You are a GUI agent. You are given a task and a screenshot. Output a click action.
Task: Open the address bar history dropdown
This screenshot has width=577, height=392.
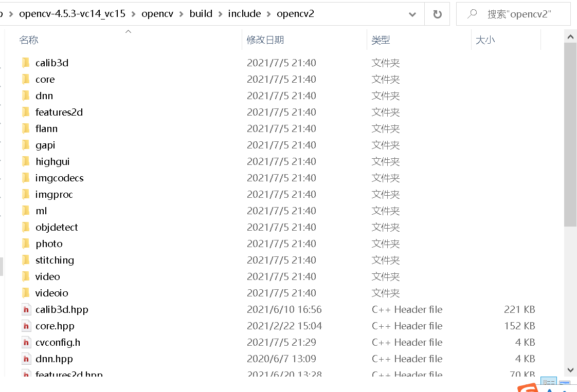pyautogui.click(x=412, y=14)
